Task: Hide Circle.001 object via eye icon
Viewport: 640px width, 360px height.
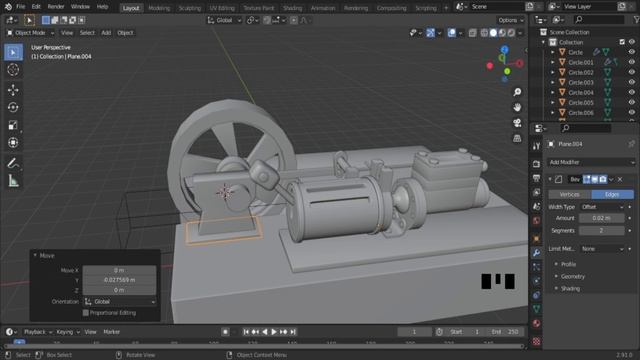Action: [631, 62]
